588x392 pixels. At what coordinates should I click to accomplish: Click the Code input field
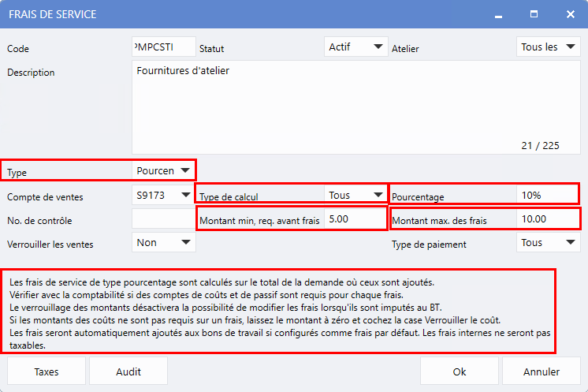(x=163, y=47)
